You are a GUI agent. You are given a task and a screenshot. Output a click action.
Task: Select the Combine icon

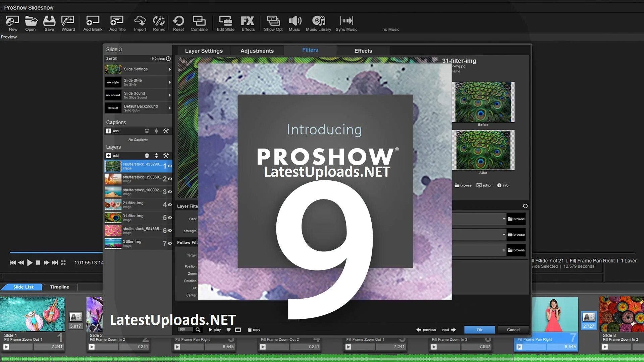point(199,23)
